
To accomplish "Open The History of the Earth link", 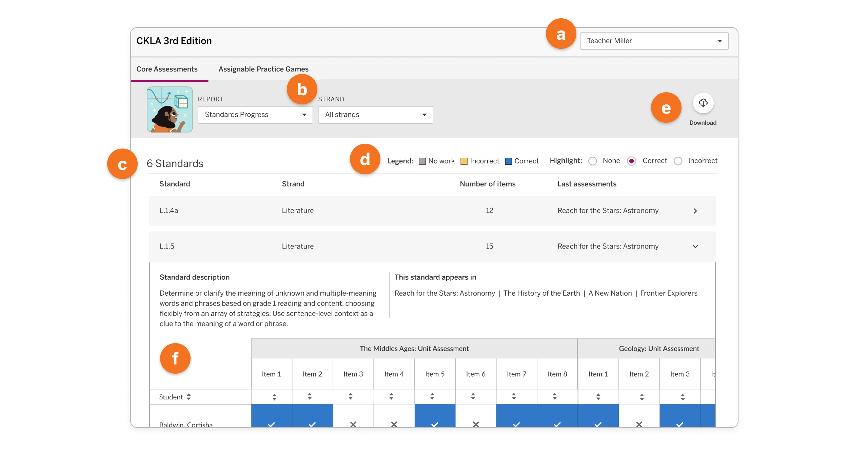I will 541,293.
